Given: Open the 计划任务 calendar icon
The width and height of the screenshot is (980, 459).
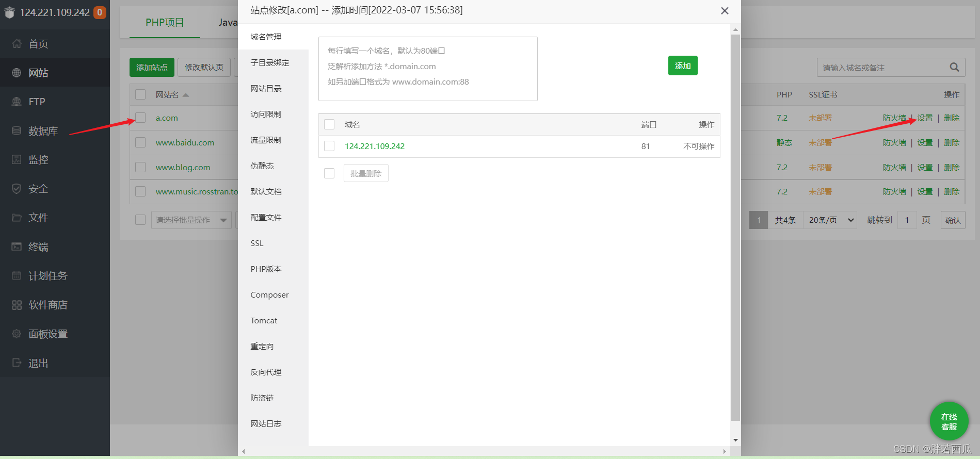Looking at the screenshot, I should tap(17, 275).
